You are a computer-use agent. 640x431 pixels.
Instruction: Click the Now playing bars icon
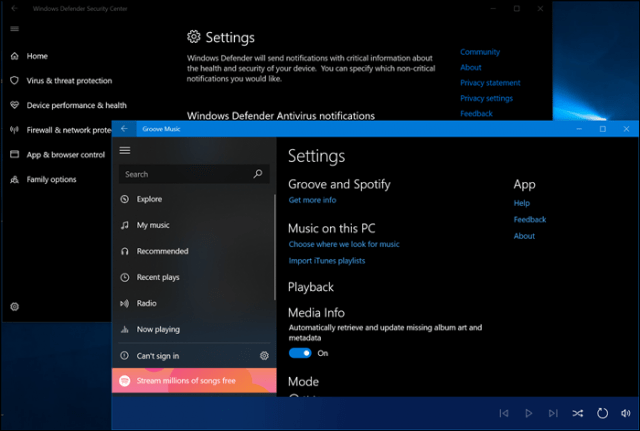[125, 329]
